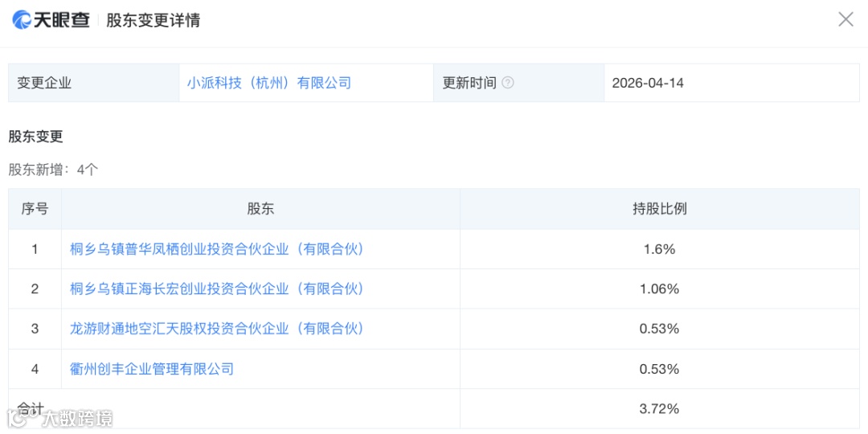
Task: Open 龙游财通地空汇天股权投资合伙企业 shareholder link
Action: pyautogui.click(x=217, y=329)
